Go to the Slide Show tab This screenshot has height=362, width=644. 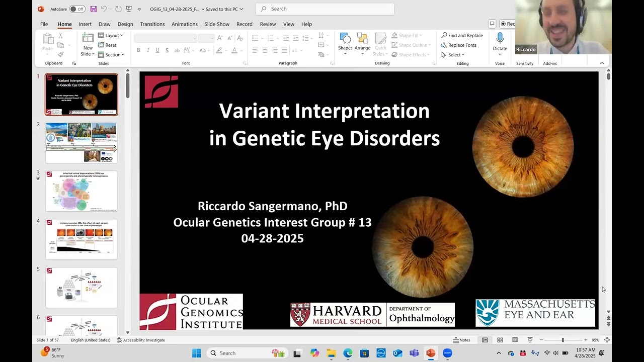click(x=217, y=24)
